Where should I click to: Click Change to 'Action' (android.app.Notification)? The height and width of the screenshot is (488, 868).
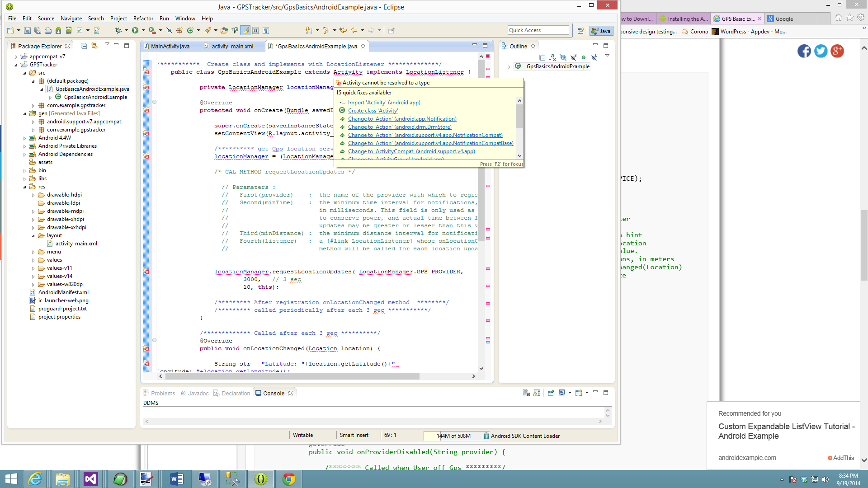pyautogui.click(x=402, y=119)
